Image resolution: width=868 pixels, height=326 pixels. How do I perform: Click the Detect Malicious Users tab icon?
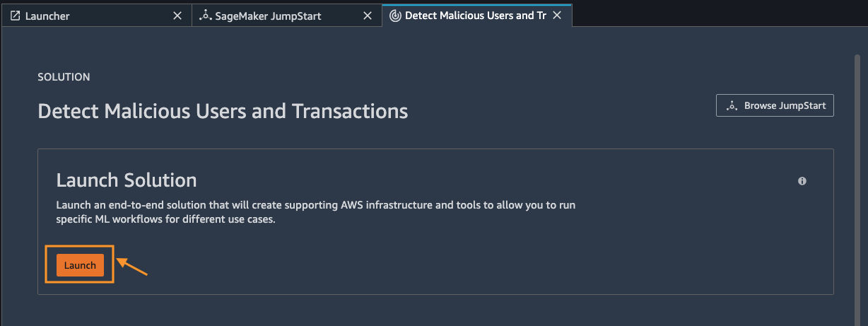tap(395, 16)
